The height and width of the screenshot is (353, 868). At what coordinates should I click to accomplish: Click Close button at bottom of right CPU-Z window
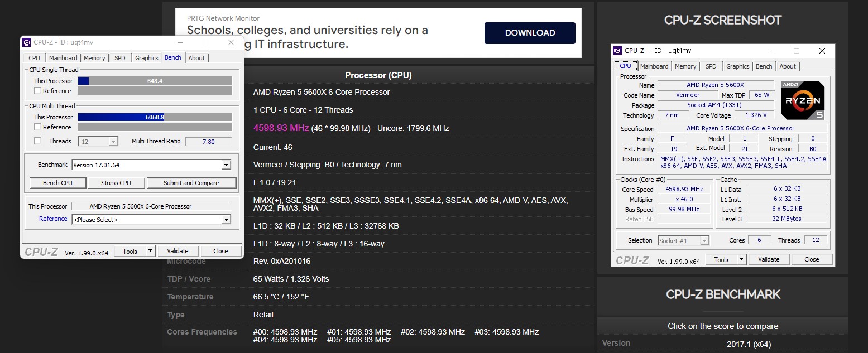812,259
